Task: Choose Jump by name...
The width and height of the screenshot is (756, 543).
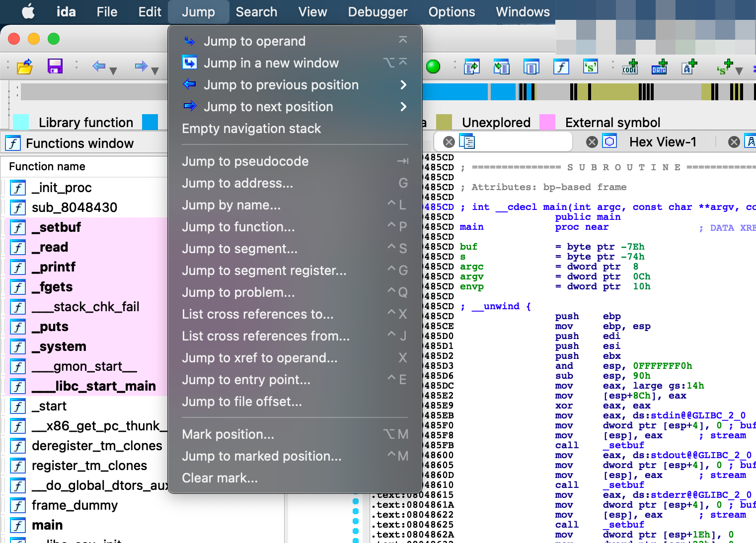Action: [295, 205]
